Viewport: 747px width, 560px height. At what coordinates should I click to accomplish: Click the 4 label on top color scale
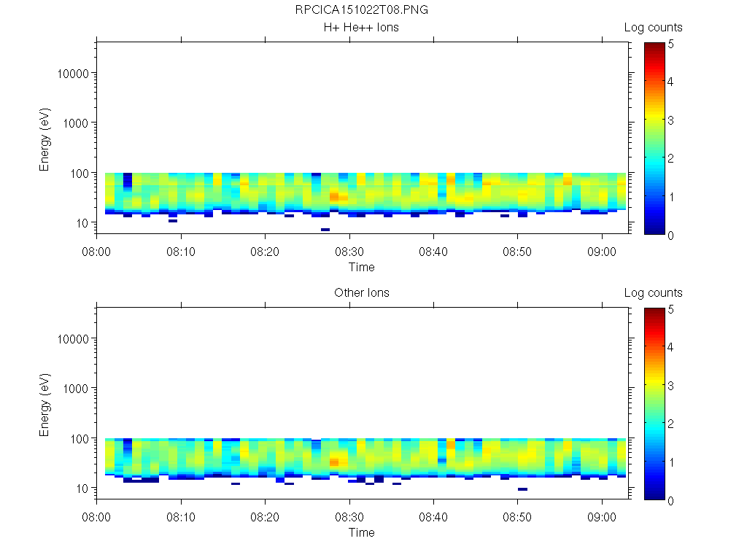[x=671, y=82]
